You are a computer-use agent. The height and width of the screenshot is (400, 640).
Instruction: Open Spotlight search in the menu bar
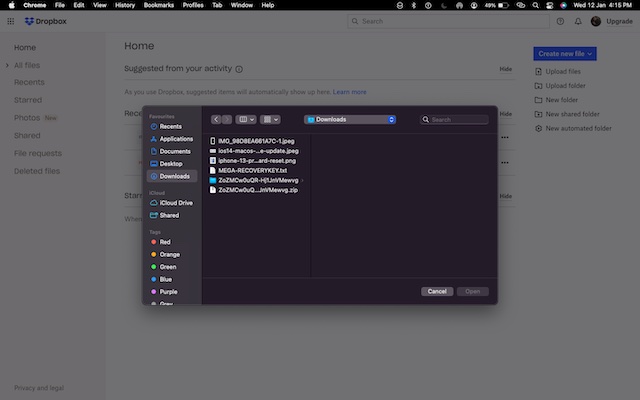536,5
